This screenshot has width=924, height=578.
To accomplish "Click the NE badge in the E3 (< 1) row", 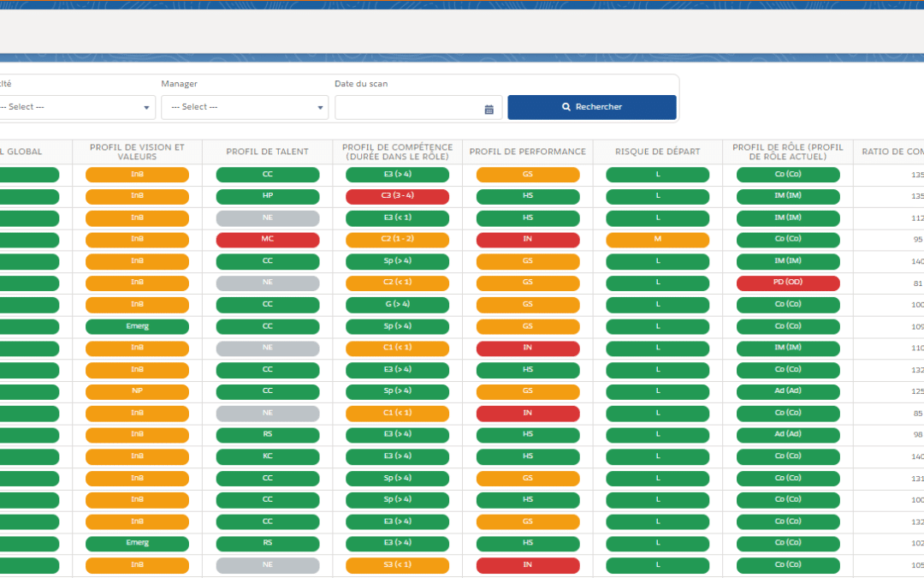I will point(268,217).
